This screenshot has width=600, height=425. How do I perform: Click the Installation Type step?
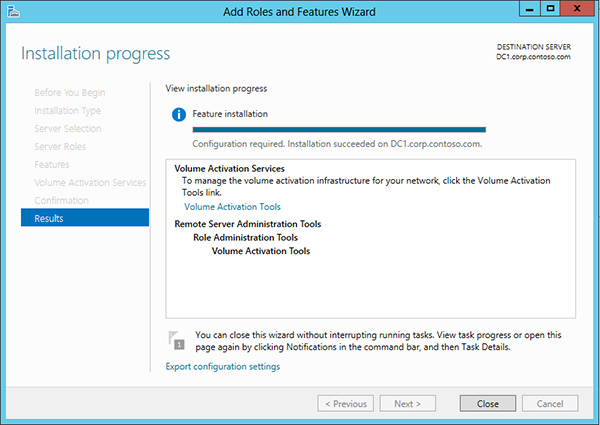coord(68,110)
